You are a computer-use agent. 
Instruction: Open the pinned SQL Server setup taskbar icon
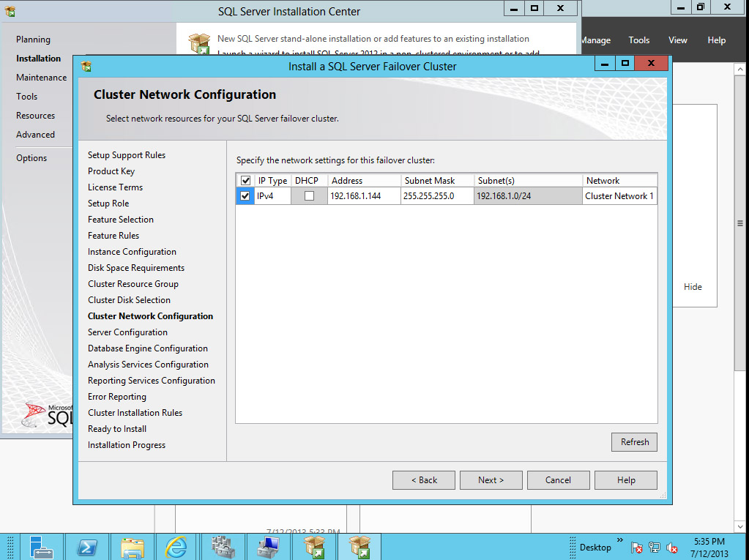pyautogui.click(x=314, y=546)
